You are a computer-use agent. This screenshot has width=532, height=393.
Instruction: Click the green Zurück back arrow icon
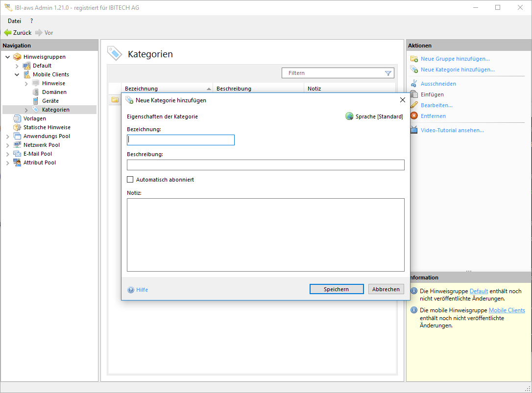(x=7, y=33)
